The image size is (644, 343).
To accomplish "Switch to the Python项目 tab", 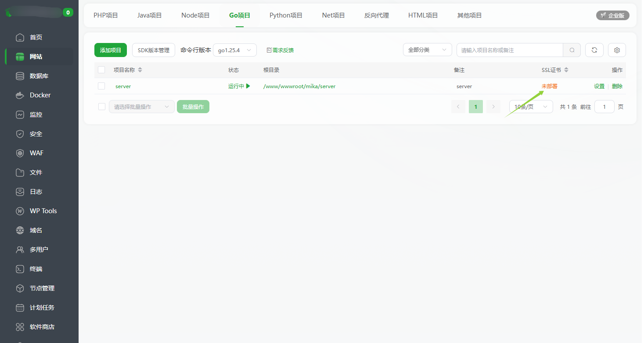I will tap(285, 15).
